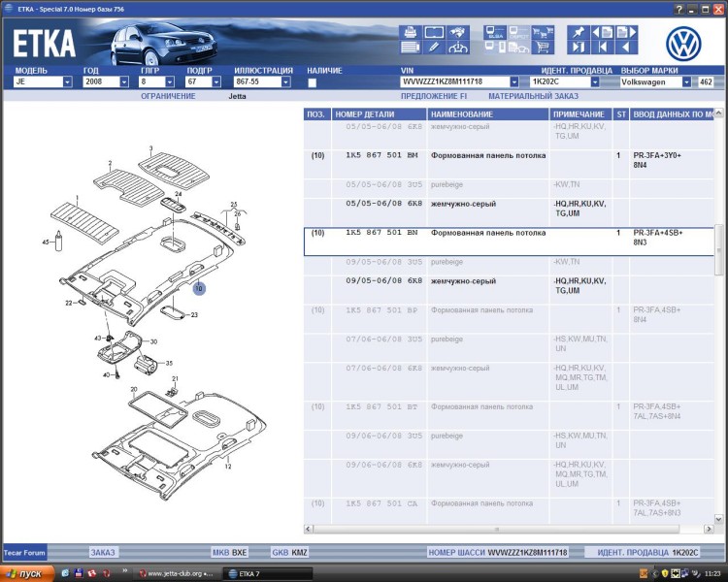This screenshot has width=728, height=582.
Task: Open the ИДЕНТ. ПРОДАВЦА dropdown 1K202C
Action: pyautogui.click(x=595, y=82)
